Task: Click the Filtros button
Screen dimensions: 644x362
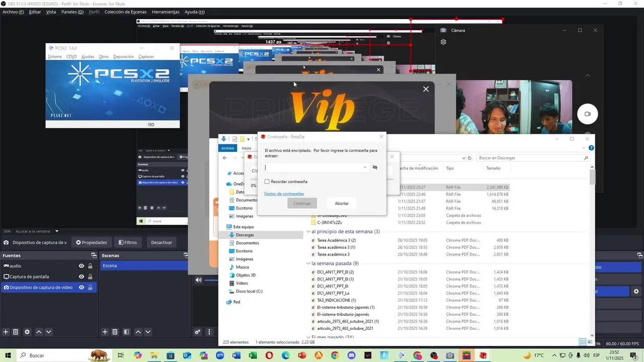Action: tap(128, 242)
